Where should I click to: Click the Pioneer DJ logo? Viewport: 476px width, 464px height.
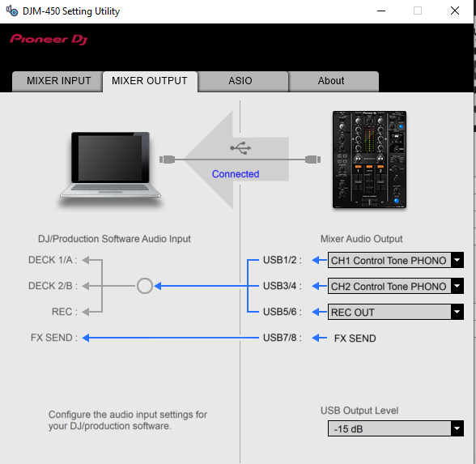[49, 39]
